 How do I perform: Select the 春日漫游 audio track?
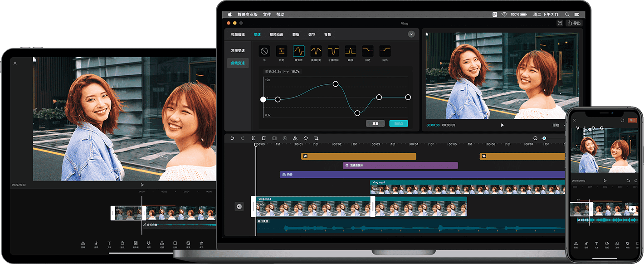click(411, 226)
